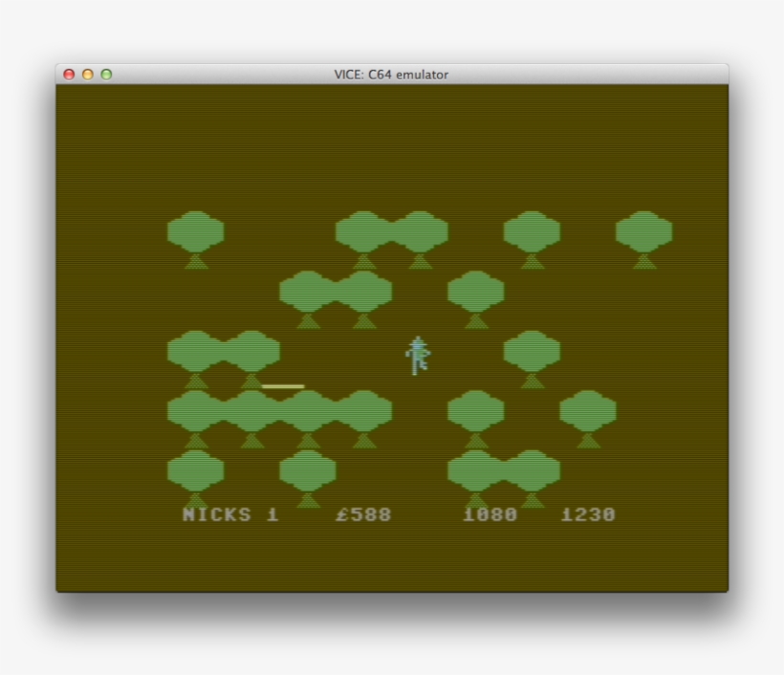The height and width of the screenshot is (675, 784).
Task: Minimize the VICE emulator window
Action: [88, 75]
